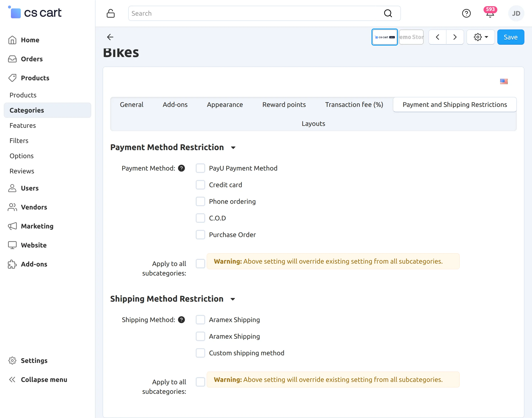Check PayU Payment Method
The image size is (532, 418).
pyautogui.click(x=200, y=168)
